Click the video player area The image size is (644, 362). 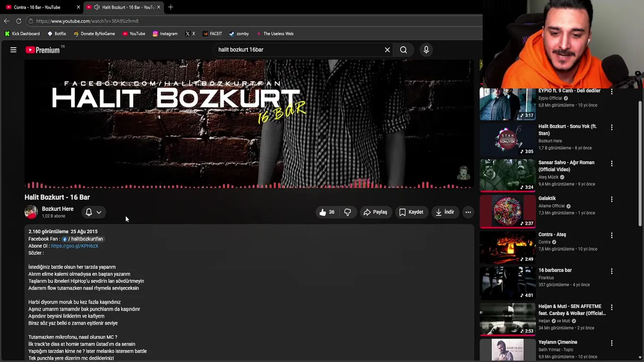coord(249,124)
